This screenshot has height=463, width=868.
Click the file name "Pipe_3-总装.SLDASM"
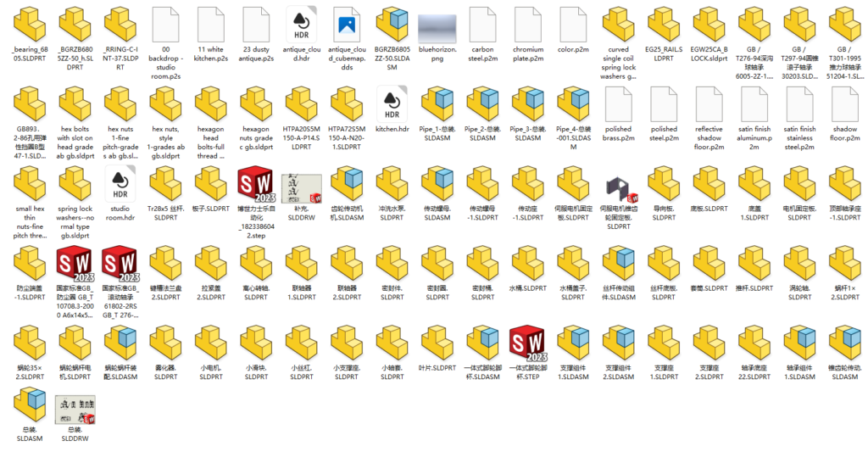(528, 133)
